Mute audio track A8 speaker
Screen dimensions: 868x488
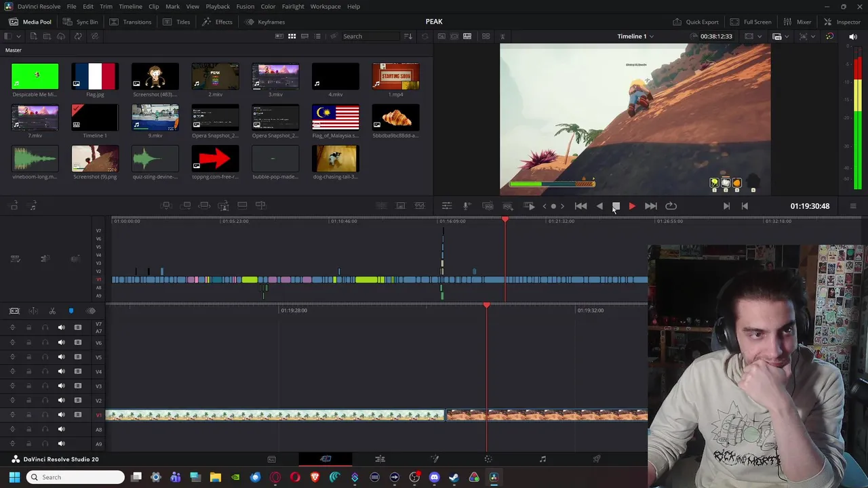61,429
